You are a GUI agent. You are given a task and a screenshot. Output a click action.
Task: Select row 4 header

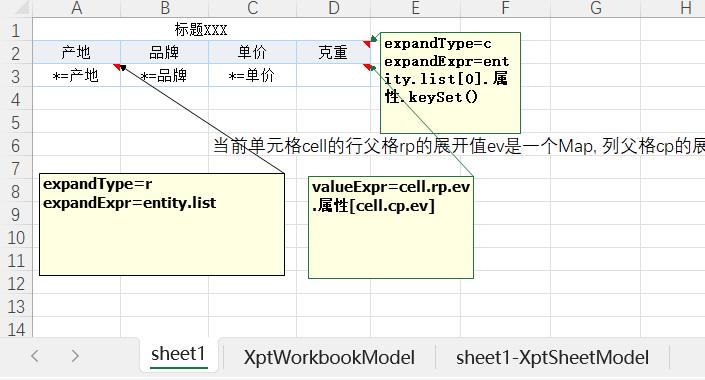tap(16, 98)
